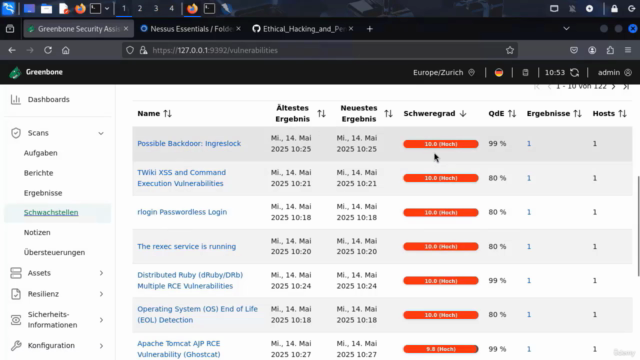Sort by Ältestes Ergebnis column

pos(322,113)
